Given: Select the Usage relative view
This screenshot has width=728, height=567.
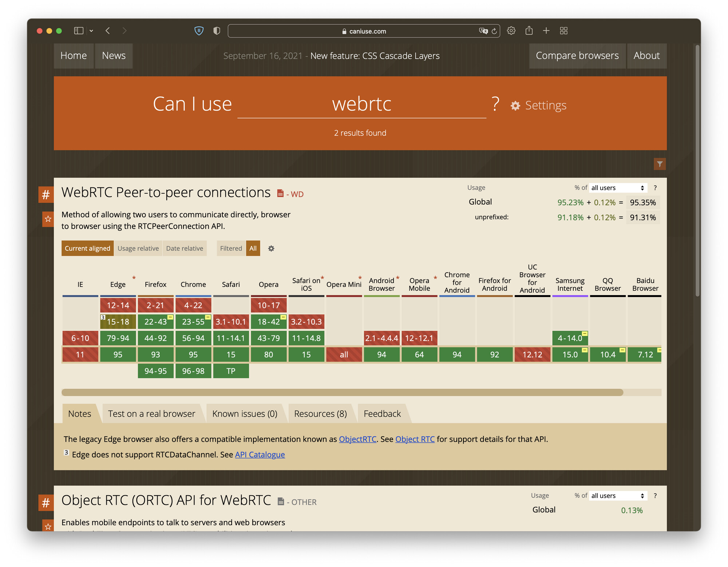Looking at the screenshot, I should click(x=138, y=248).
